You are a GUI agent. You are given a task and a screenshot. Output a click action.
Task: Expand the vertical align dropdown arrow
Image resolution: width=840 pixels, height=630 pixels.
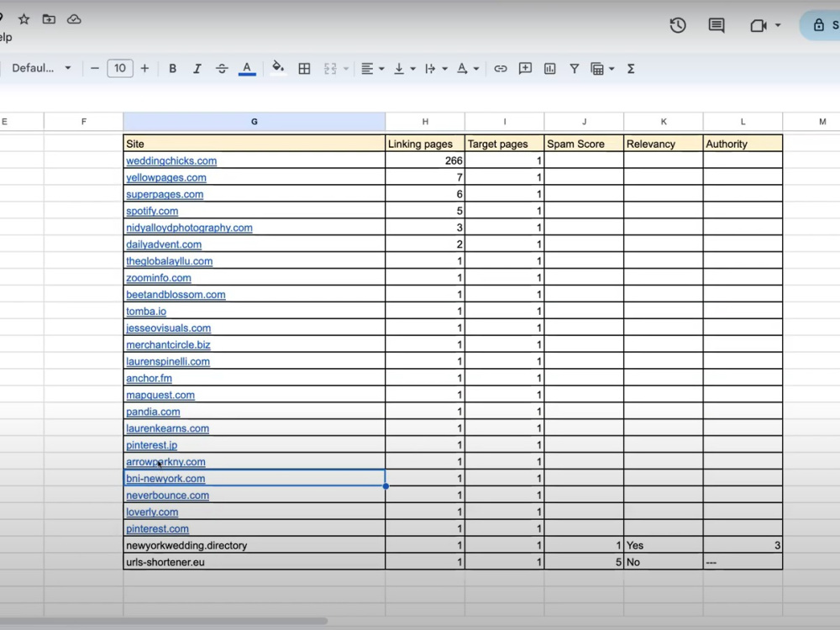[412, 69]
